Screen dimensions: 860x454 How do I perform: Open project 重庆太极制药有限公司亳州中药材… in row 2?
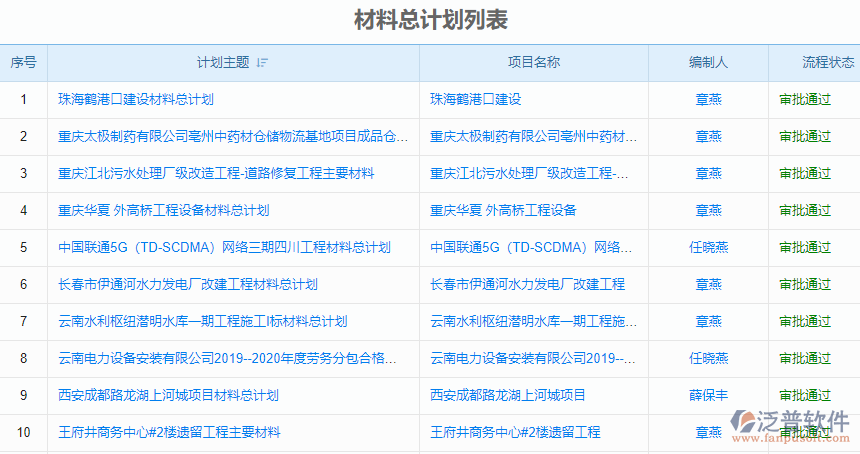click(x=533, y=137)
